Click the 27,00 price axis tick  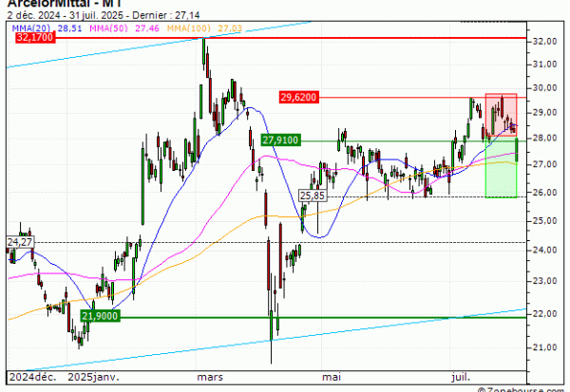point(544,164)
